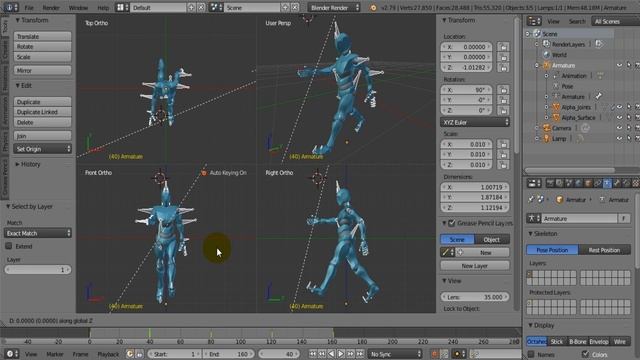Click the New Layer grease pencil button
The height and width of the screenshot is (360, 640).
pyautogui.click(x=475, y=266)
